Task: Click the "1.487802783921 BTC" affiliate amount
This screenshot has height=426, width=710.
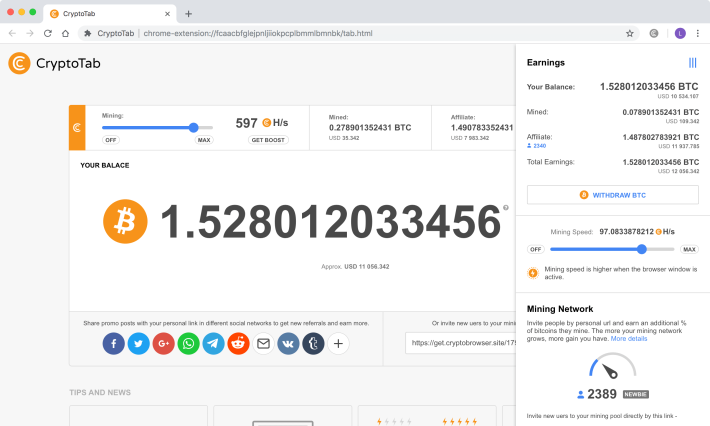Action: 661,137
